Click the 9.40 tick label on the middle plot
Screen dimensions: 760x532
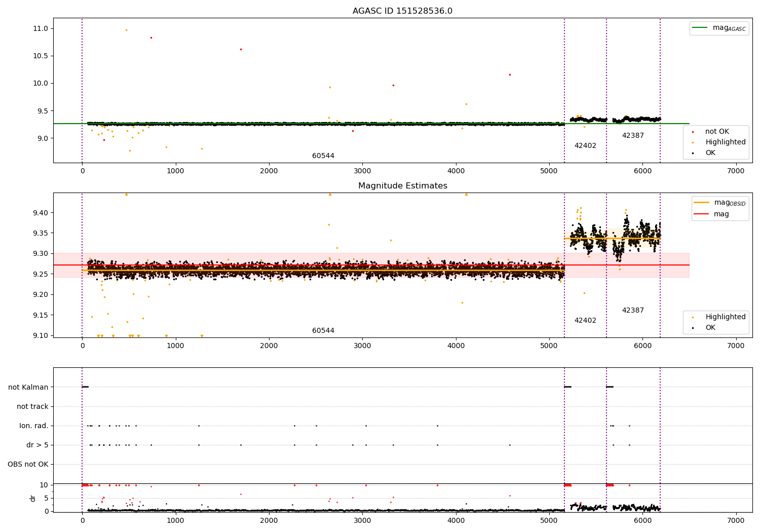tap(41, 213)
